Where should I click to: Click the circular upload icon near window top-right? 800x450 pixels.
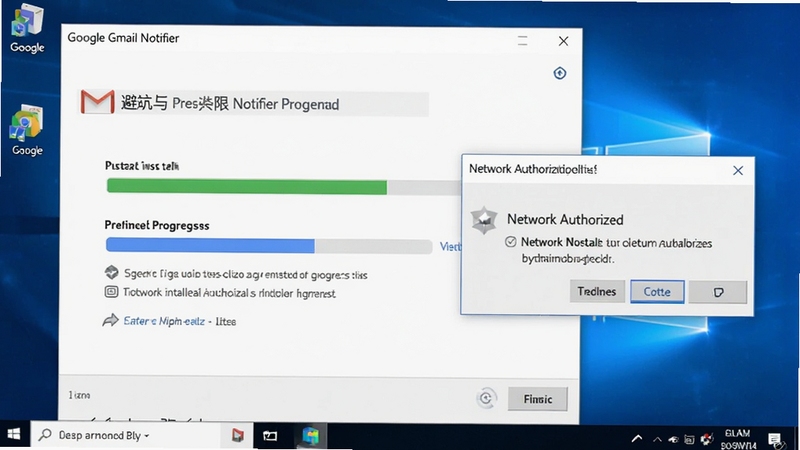tap(560, 73)
